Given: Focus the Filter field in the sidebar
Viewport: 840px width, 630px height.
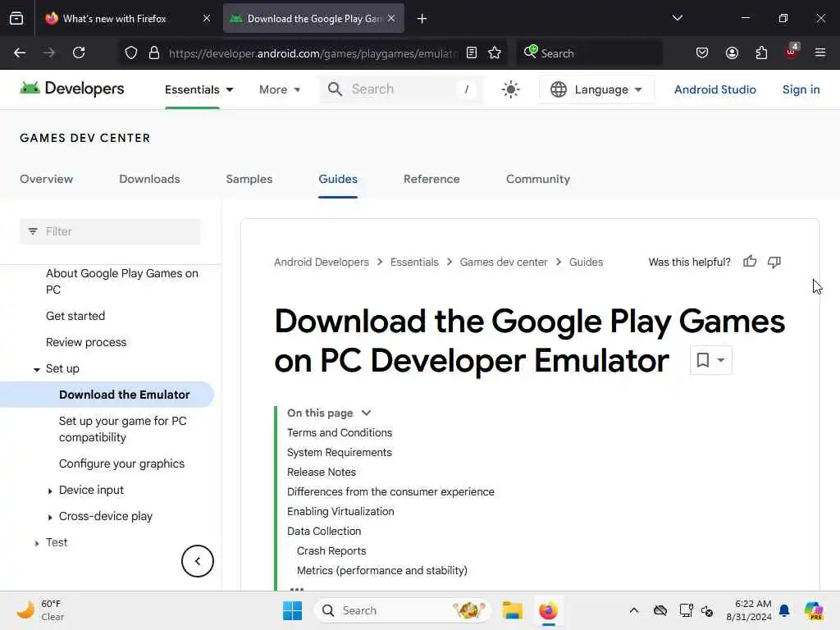Looking at the screenshot, I should point(110,231).
